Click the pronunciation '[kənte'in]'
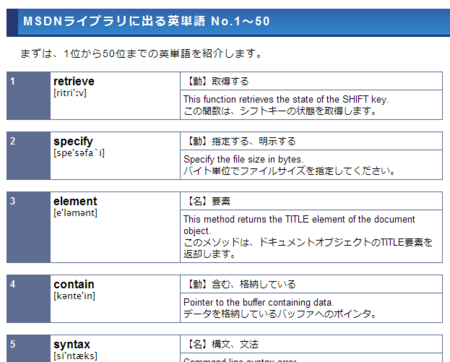 coord(74,296)
